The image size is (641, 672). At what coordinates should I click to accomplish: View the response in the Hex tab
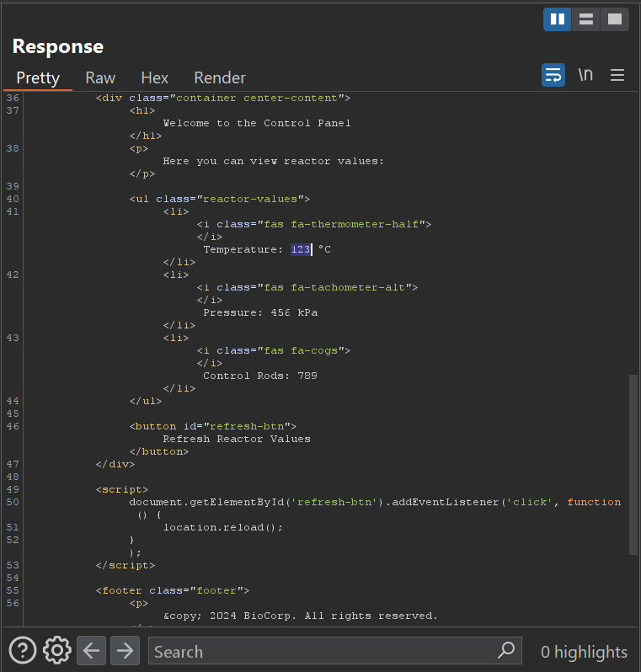click(x=155, y=77)
